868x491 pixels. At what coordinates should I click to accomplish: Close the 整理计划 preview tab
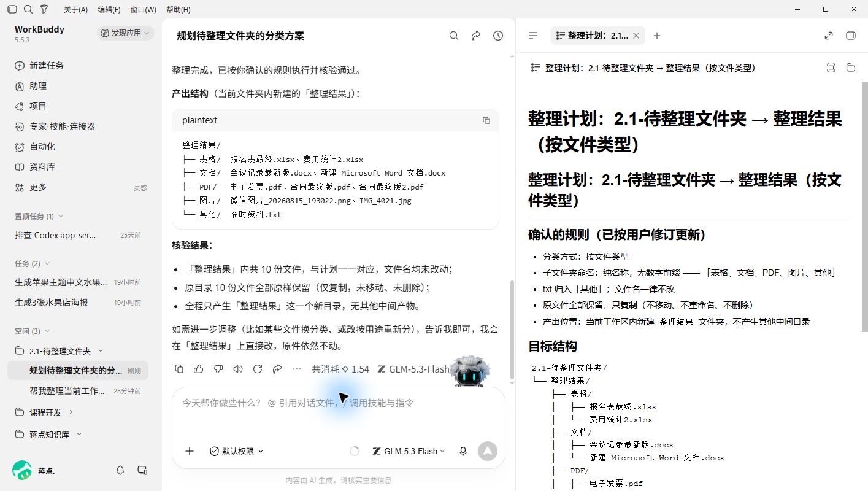click(x=636, y=36)
